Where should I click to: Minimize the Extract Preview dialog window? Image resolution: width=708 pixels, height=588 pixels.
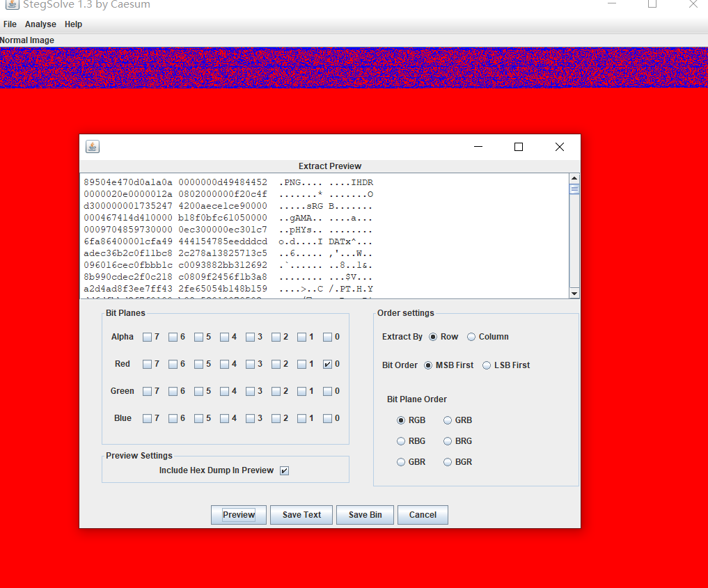pos(478,147)
